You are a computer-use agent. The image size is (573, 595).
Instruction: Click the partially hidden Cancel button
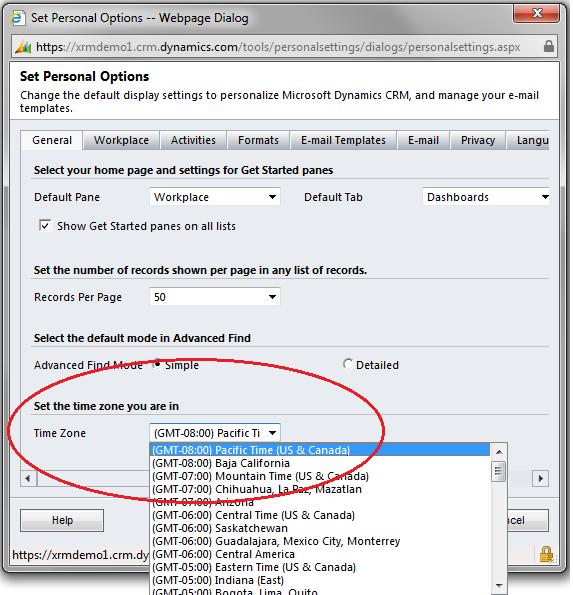tap(528, 520)
